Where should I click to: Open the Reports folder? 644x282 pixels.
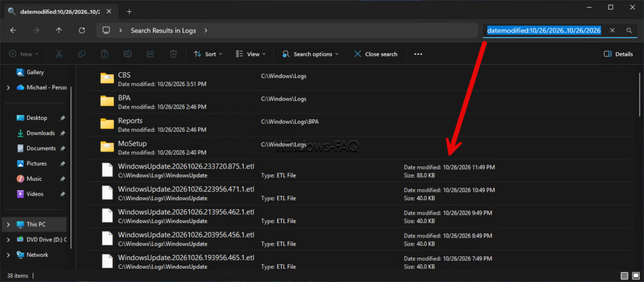[358, 124]
